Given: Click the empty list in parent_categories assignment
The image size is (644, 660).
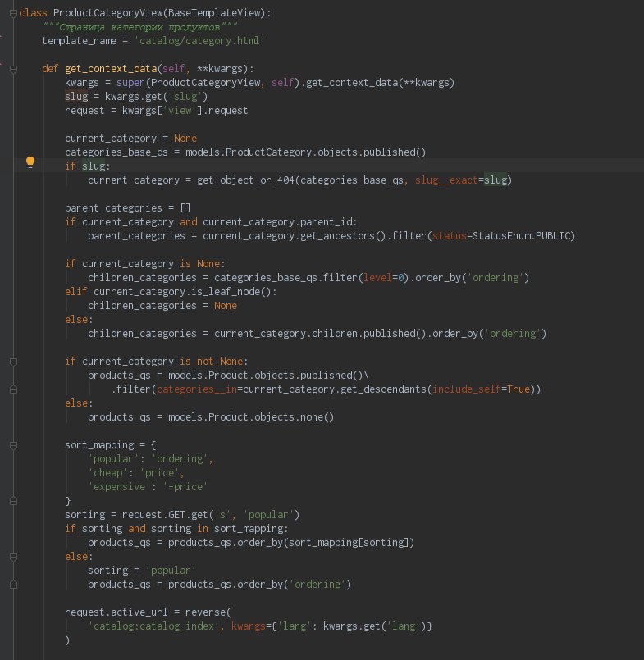Looking at the screenshot, I should pos(185,208).
